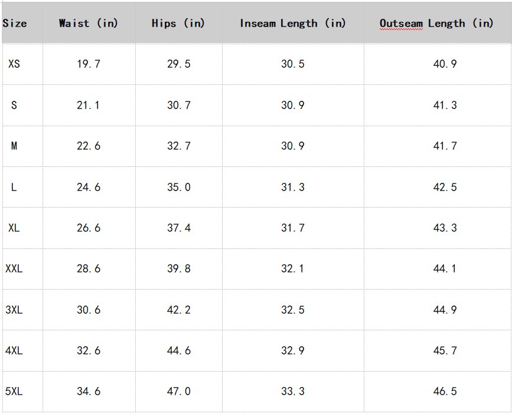
Task: Select waist value 32.6
Action: 89,350
